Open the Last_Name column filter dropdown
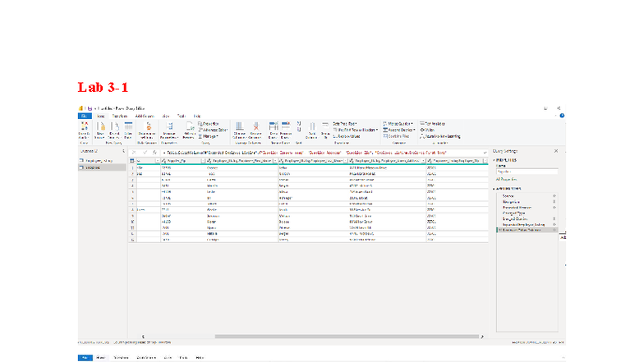644x362 pixels. click(345, 161)
